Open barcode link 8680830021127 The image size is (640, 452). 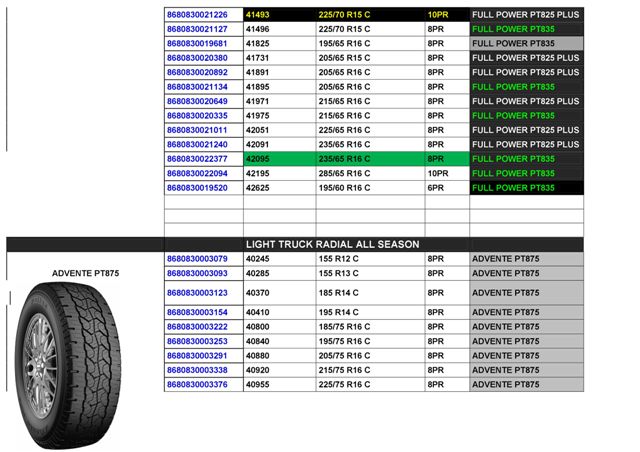tap(197, 29)
